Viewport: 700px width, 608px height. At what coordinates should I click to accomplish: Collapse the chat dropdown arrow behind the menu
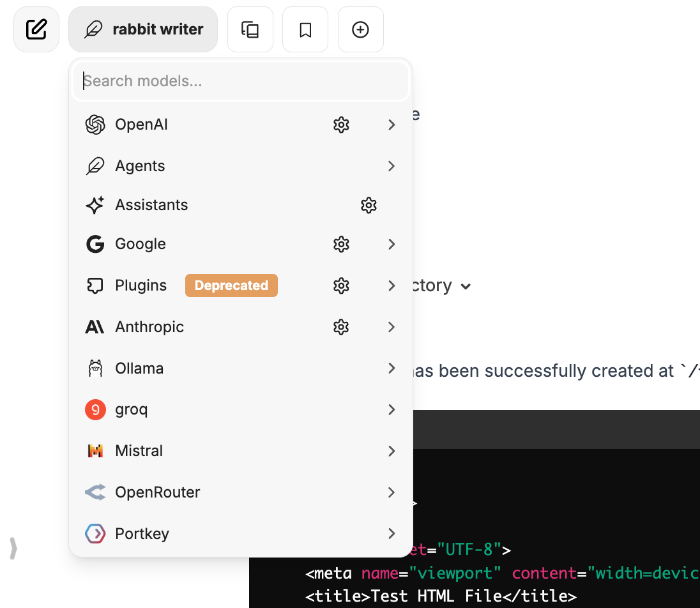click(466, 287)
